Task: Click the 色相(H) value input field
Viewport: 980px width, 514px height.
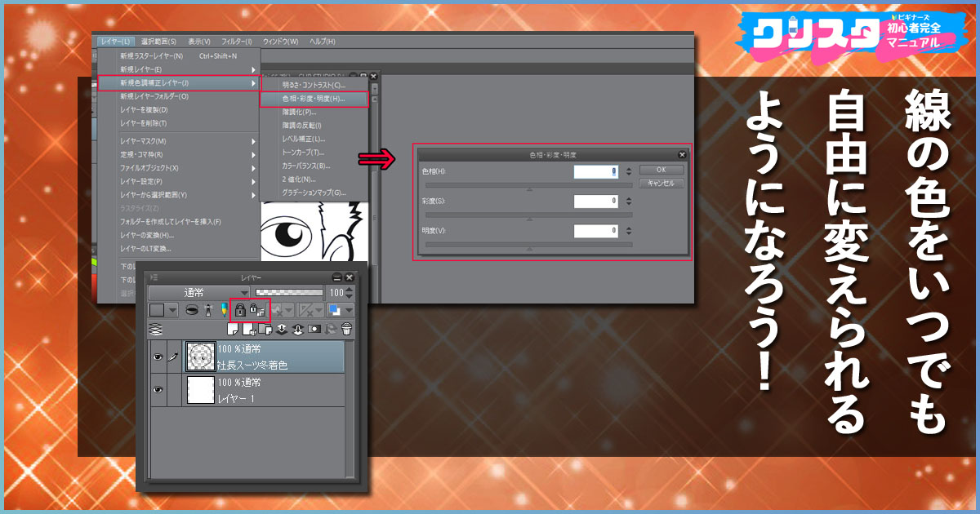Action: (x=595, y=171)
